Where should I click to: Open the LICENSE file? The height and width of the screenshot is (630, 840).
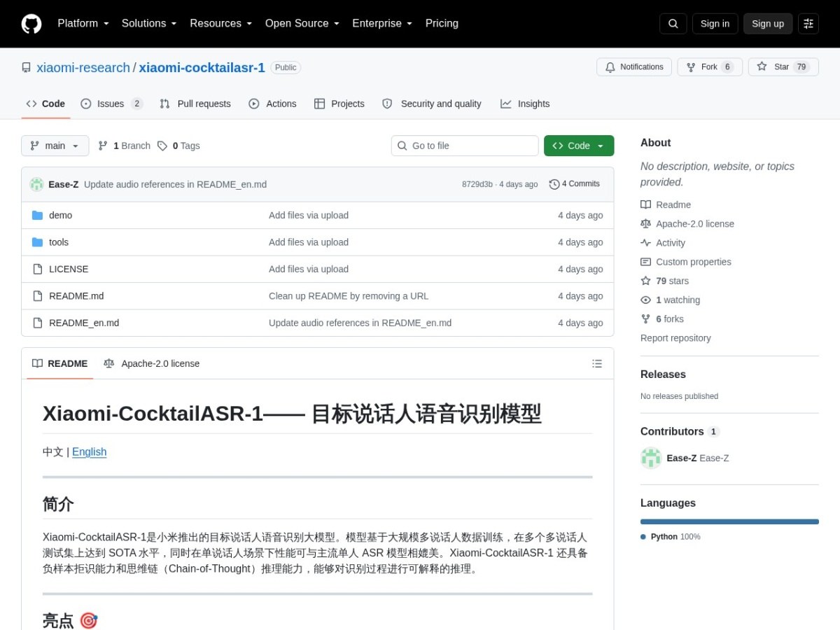[x=69, y=269]
